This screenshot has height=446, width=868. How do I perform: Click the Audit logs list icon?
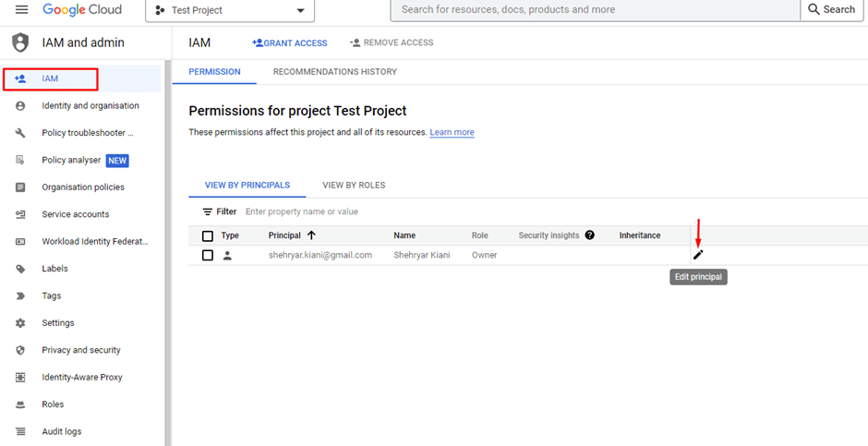click(20, 431)
